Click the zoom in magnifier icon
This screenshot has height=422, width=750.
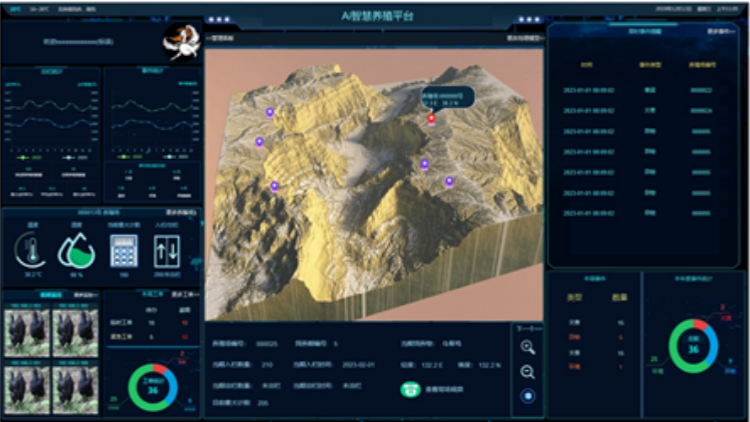click(x=527, y=348)
